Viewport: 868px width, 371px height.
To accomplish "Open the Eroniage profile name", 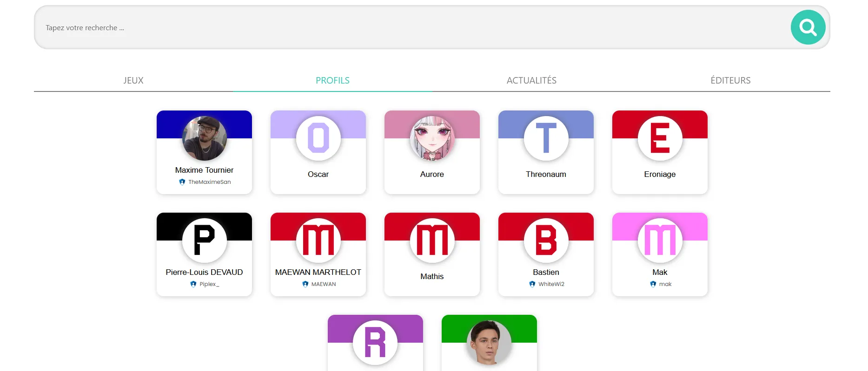I will tap(660, 175).
